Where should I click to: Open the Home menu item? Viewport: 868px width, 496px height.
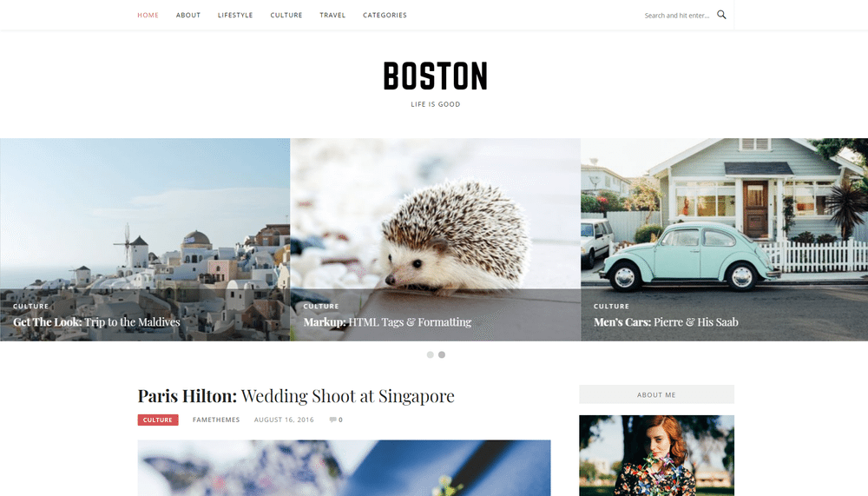tap(148, 15)
